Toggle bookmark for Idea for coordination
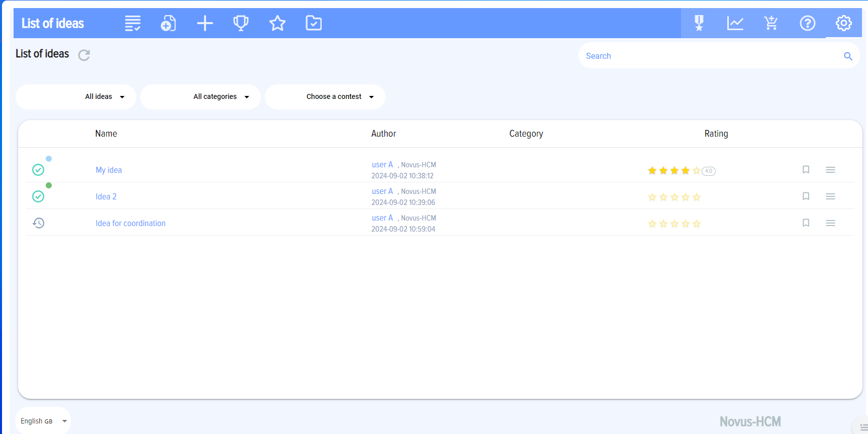Viewport: 868px width, 434px height. pos(806,223)
